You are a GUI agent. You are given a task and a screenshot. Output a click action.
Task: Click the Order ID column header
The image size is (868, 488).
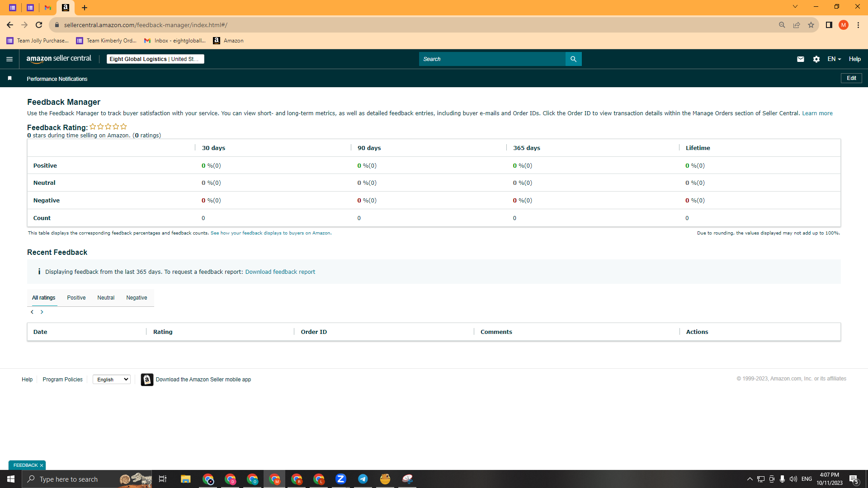tap(314, 332)
